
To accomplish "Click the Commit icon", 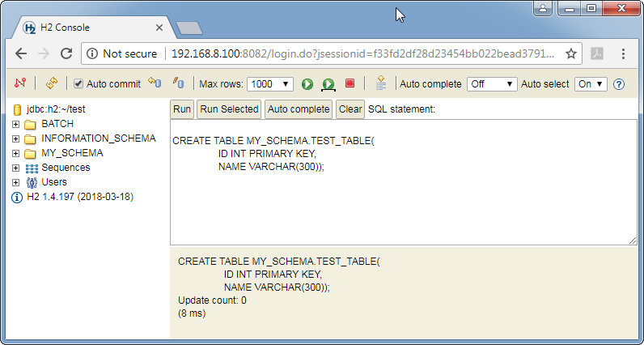I will [179, 83].
